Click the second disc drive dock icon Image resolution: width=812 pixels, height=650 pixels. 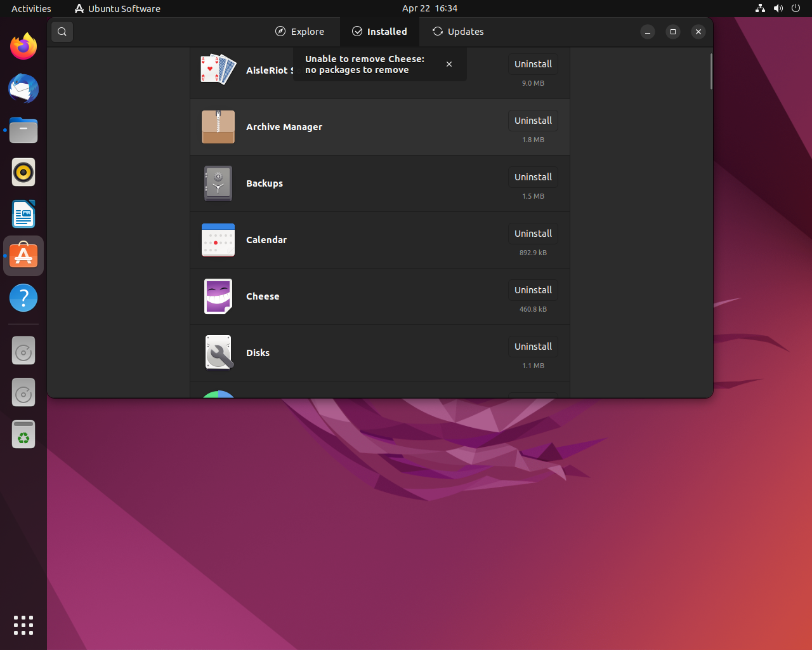click(x=23, y=393)
